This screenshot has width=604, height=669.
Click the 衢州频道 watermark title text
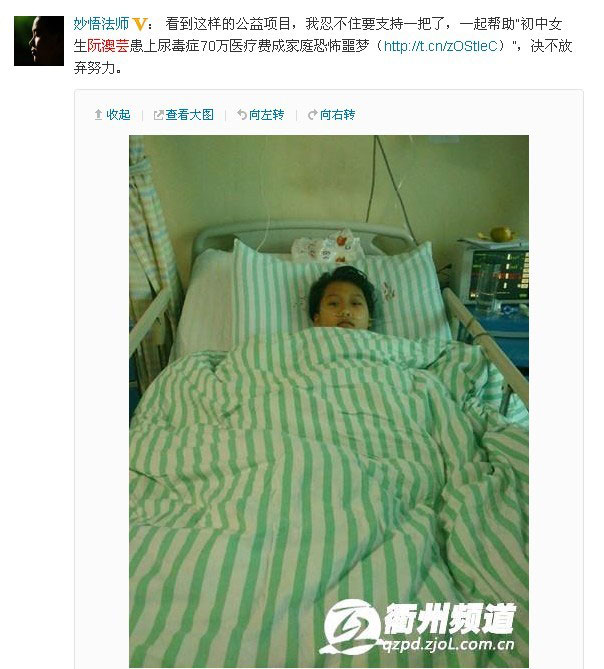tap(449, 618)
